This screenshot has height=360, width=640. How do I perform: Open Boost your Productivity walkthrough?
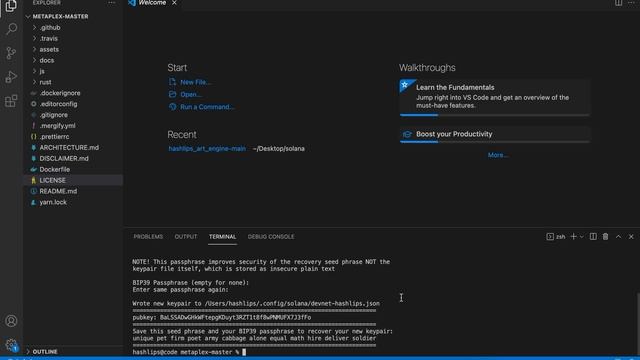(x=495, y=134)
